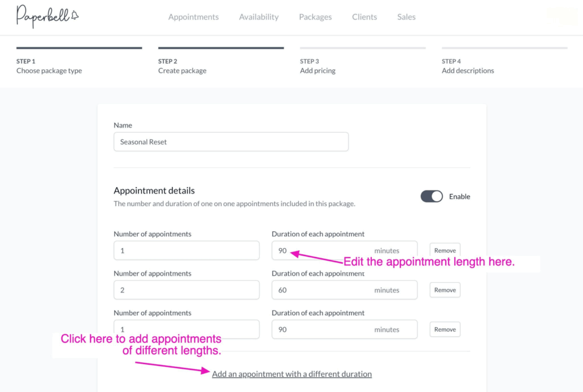Navigate to Clients
Image resolution: width=583 pixels, height=392 pixels.
[364, 17]
